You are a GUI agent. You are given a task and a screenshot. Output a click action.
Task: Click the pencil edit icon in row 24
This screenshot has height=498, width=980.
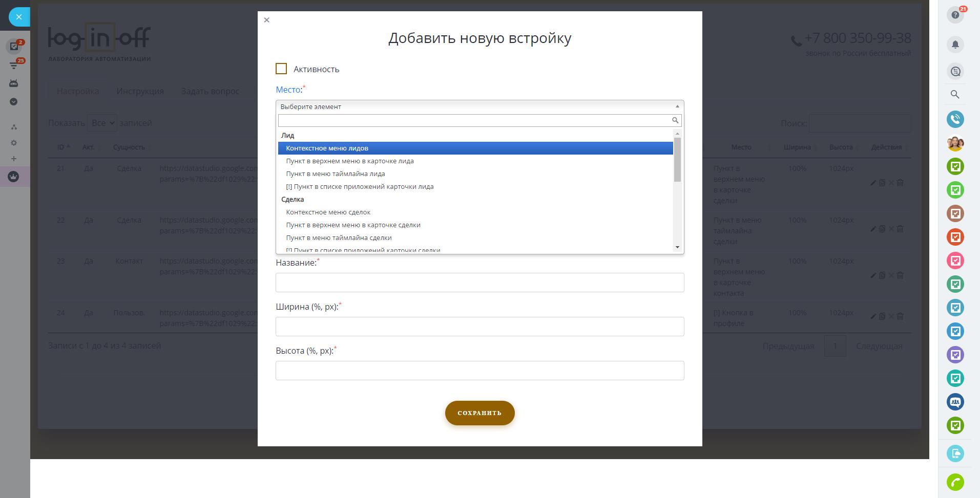click(873, 317)
